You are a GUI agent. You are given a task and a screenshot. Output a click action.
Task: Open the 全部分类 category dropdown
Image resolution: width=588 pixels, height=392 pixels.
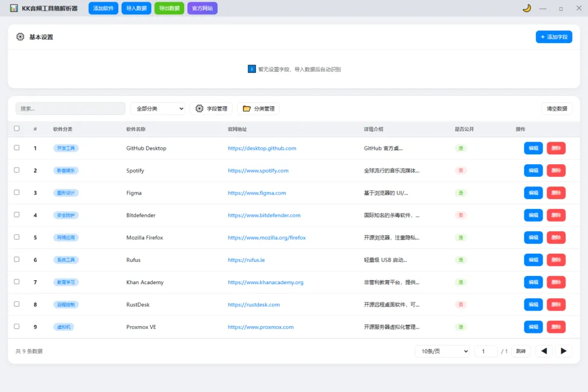(158, 108)
